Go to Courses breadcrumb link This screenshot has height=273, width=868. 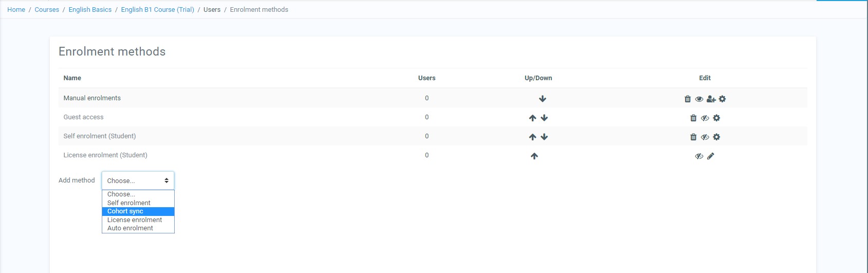point(47,10)
